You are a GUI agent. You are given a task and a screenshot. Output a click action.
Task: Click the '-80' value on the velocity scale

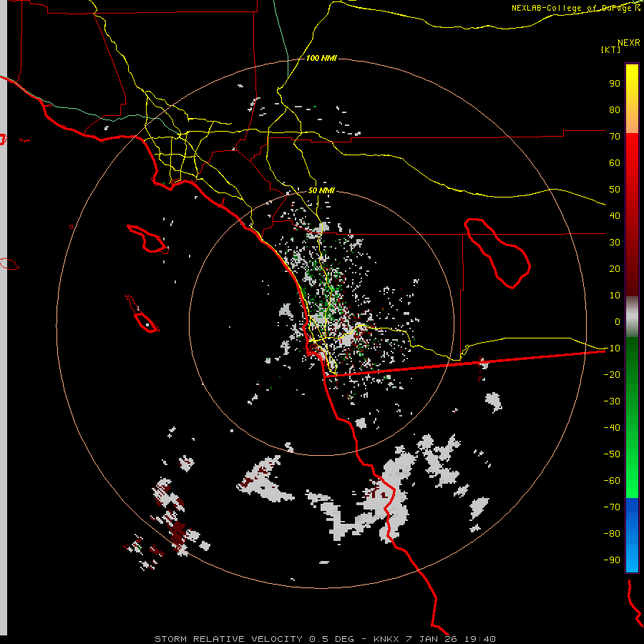click(x=612, y=534)
